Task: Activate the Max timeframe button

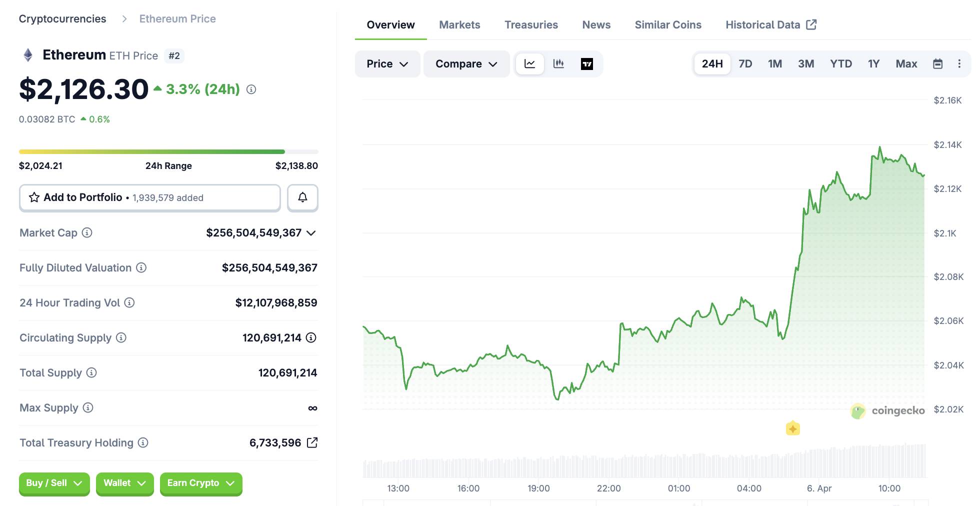Action: click(906, 63)
